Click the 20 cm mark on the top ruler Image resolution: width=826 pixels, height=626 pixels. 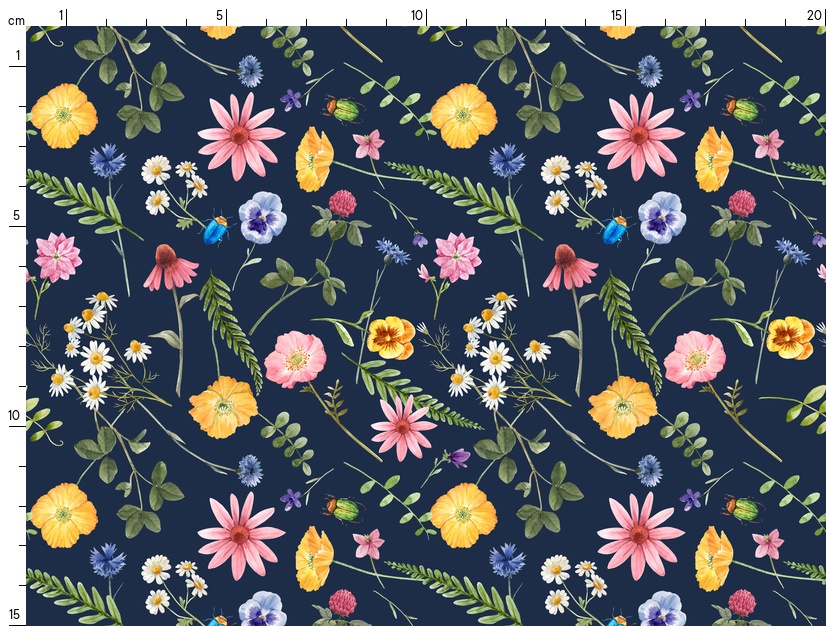(814, 16)
